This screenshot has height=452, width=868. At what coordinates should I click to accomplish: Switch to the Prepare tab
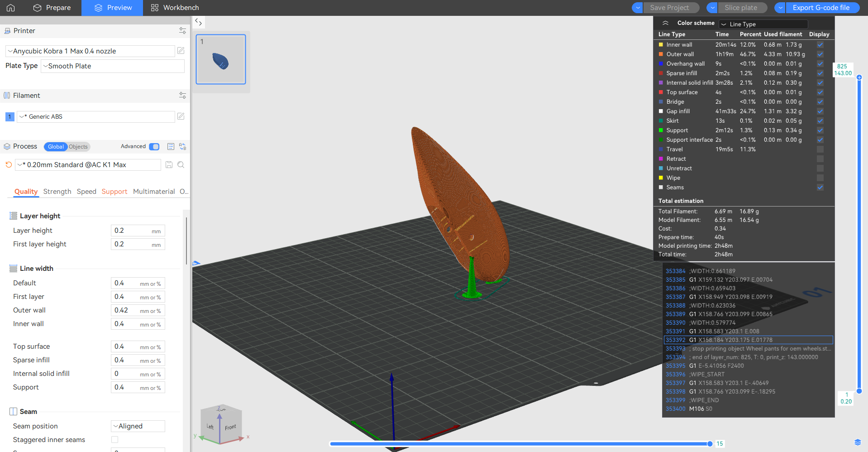pos(52,8)
